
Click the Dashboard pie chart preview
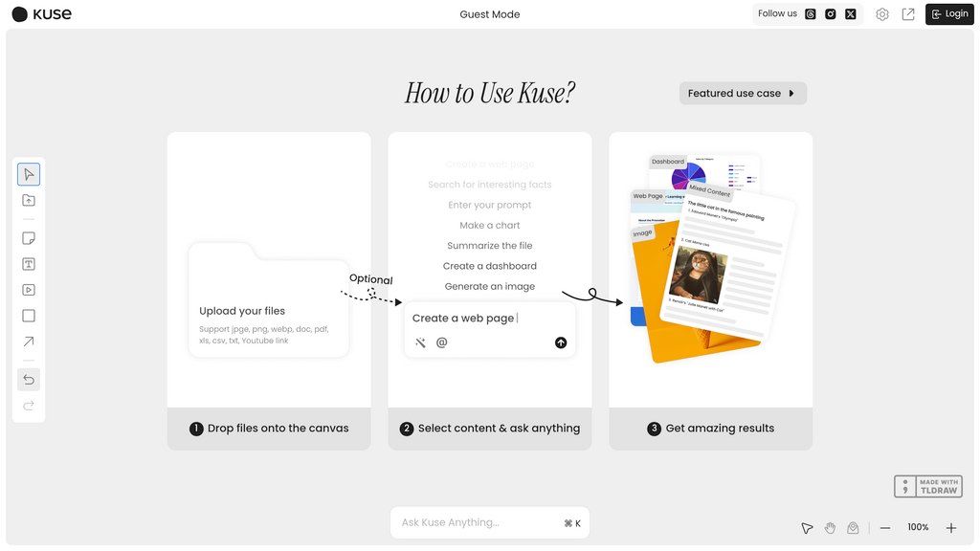click(689, 177)
